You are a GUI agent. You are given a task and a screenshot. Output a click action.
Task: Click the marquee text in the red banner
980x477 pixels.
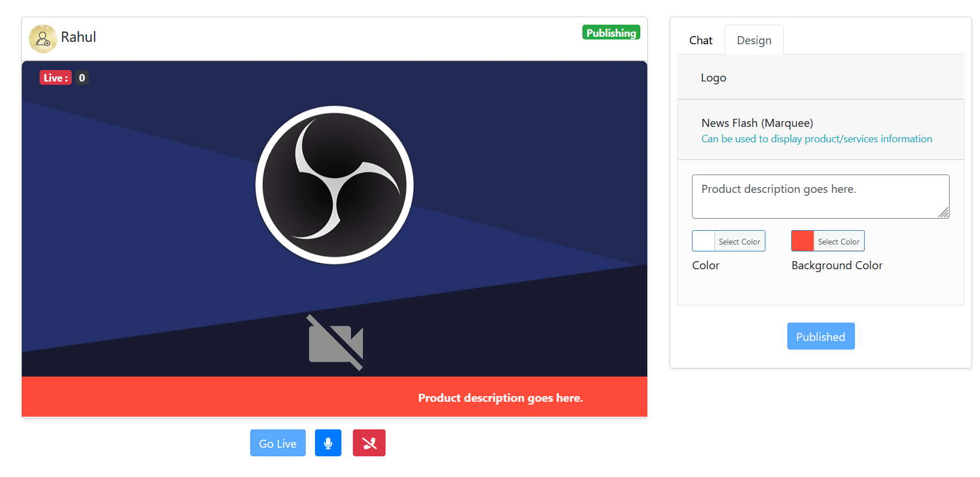click(500, 398)
